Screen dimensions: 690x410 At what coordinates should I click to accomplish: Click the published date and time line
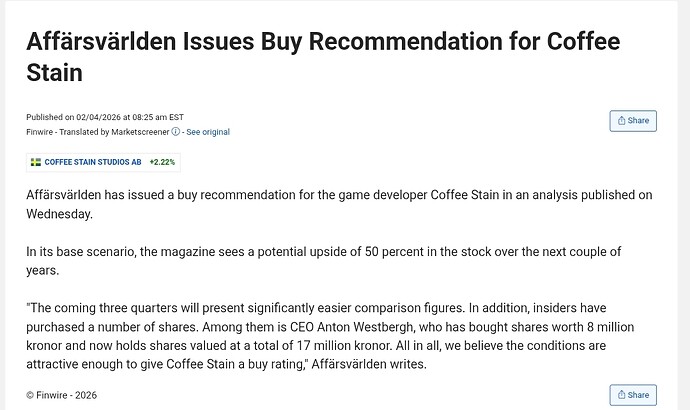(105, 117)
